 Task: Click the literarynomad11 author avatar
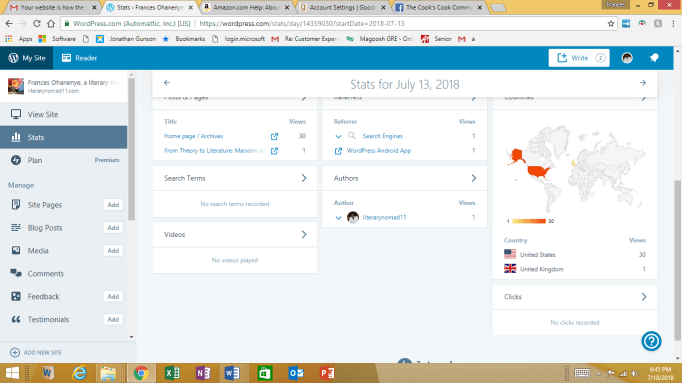[353, 217]
